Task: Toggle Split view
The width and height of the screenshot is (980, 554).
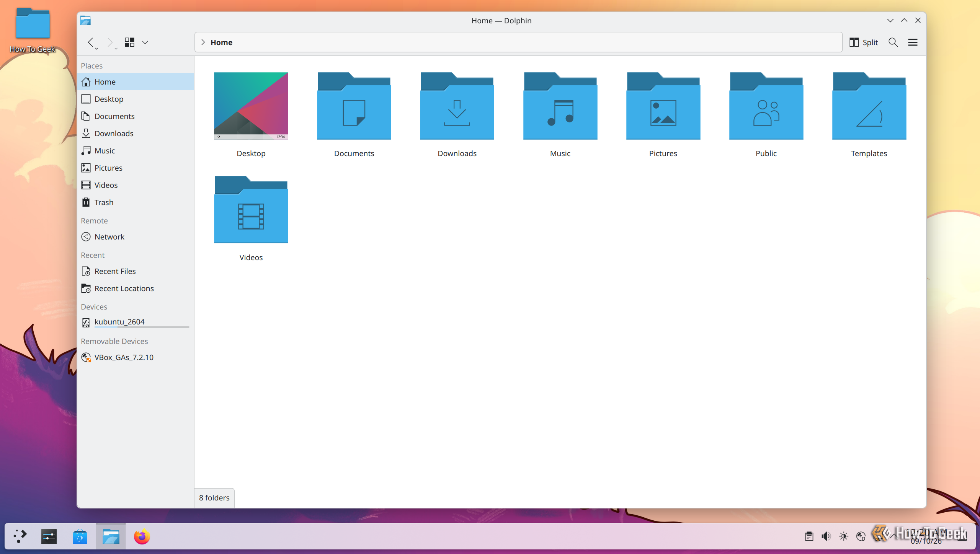Action: click(x=864, y=42)
